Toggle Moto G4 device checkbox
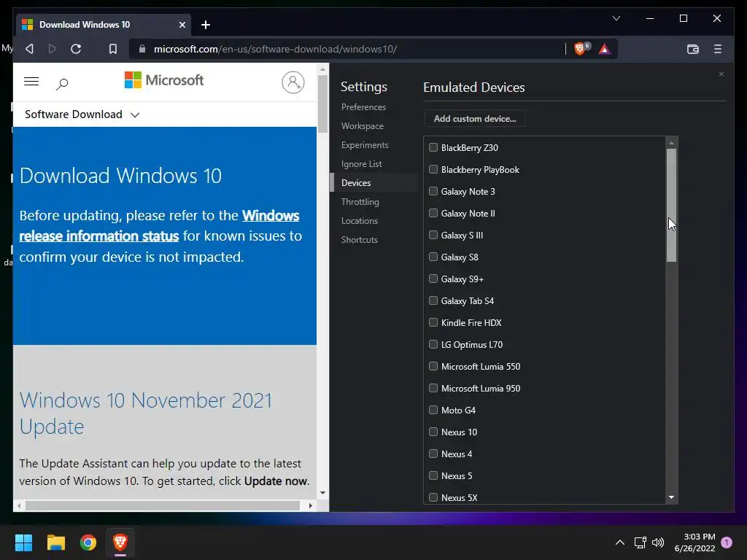The height and width of the screenshot is (560, 747). (433, 410)
